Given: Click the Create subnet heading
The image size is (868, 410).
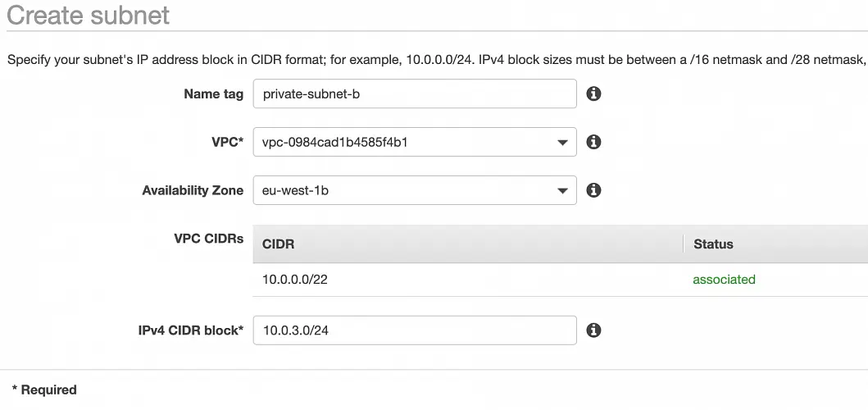Looking at the screenshot, I should point(89,15).
